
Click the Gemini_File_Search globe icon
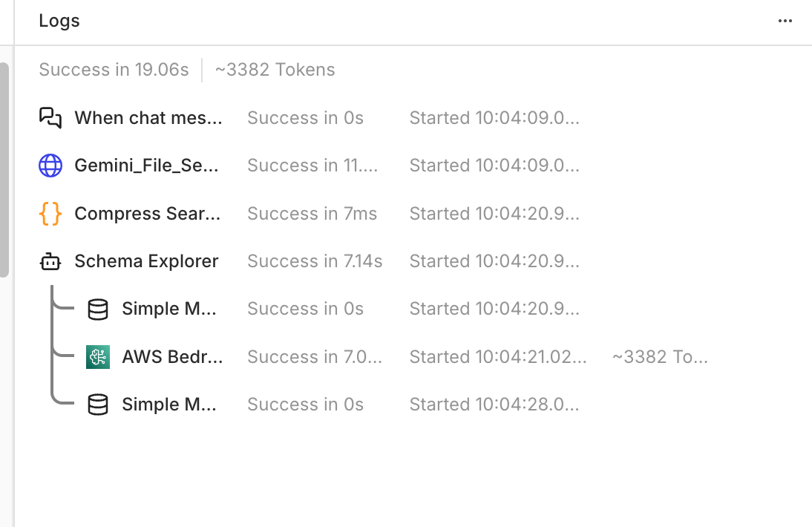pyautogui.click(x=50, y=166)
